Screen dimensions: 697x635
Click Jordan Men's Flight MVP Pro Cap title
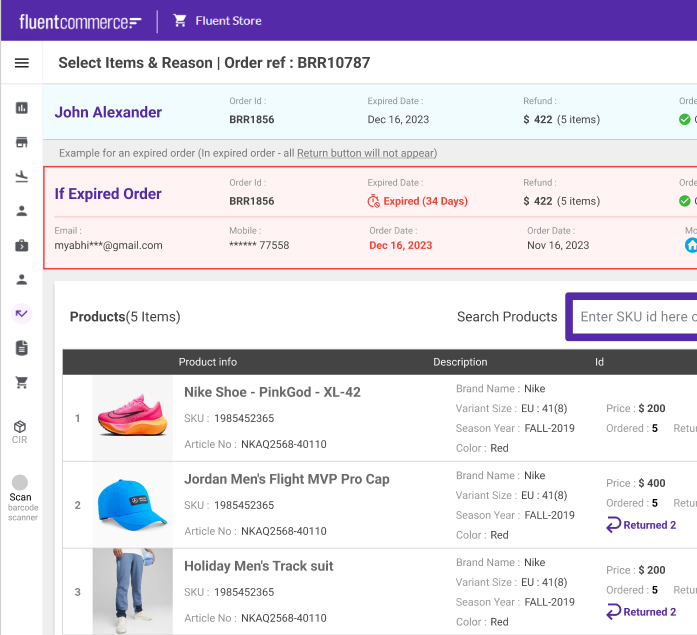pyautogui.click(x=287, y=479)
